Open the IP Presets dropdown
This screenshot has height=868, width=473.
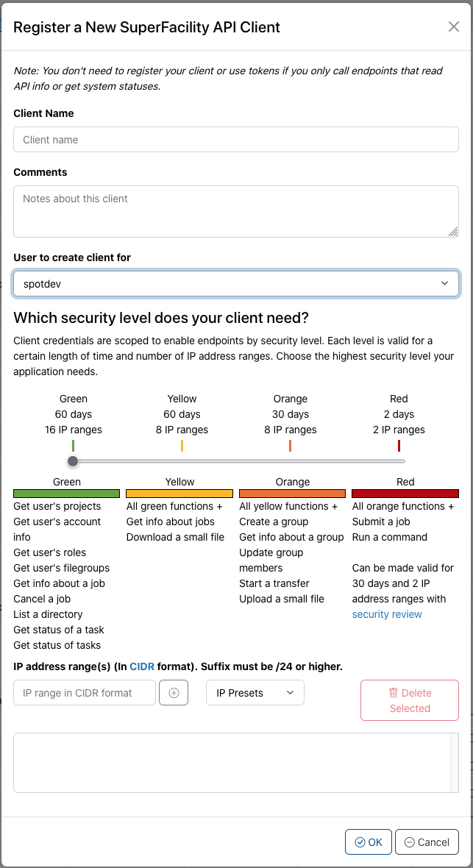tap(255, 692)
